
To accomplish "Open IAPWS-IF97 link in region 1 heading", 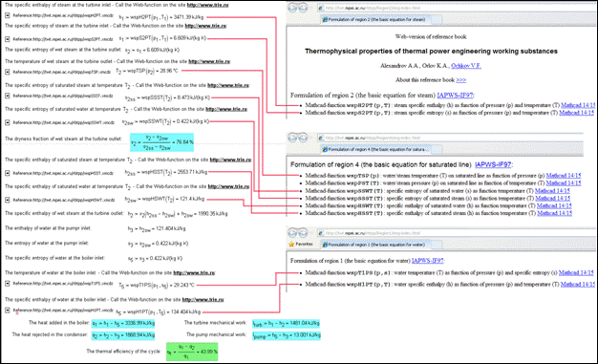I will click(428, 261).
